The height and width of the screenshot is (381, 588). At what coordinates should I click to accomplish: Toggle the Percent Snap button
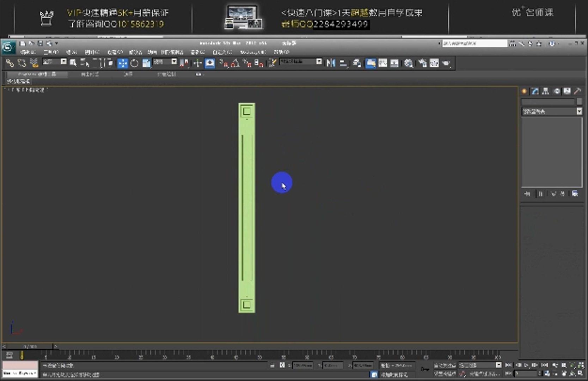click(x=247, y=63)
